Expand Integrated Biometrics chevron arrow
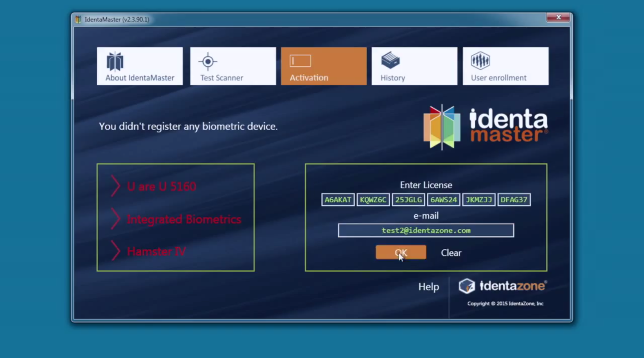644x358 pixels. pos(115,219)
